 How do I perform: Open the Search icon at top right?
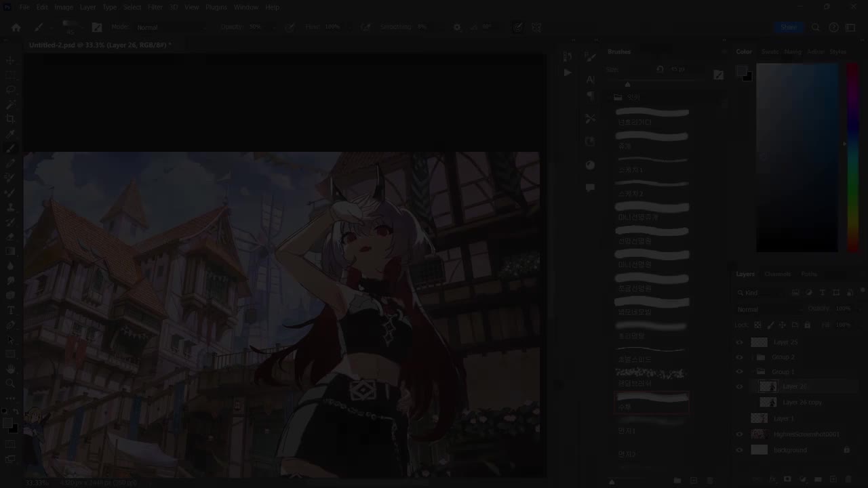point(816,28)
